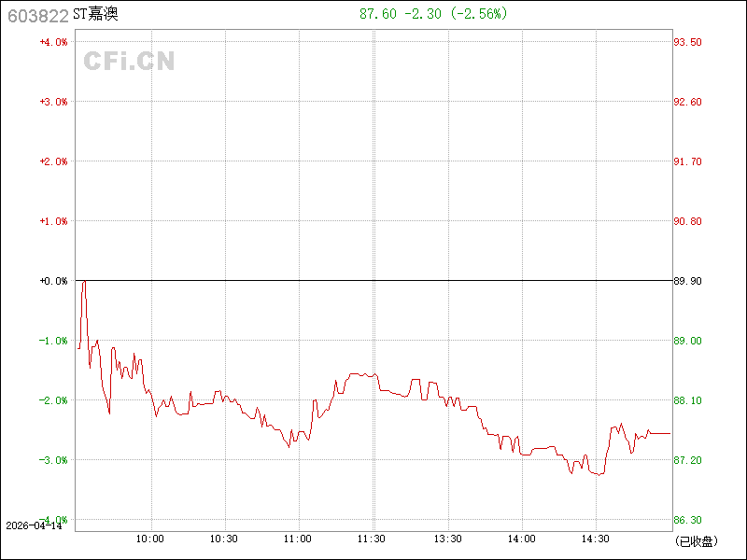Click the -2.56% change figure
The image size is (747, 560).
[477, 14]
